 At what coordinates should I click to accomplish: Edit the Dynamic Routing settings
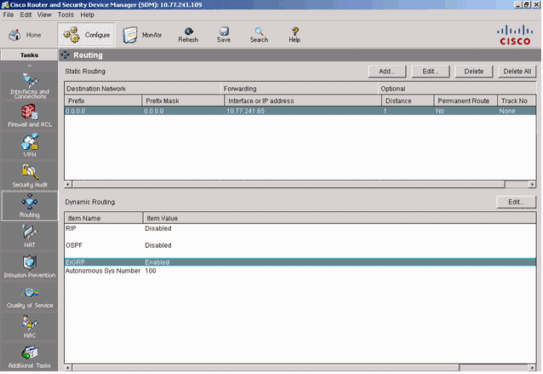point(516,202)
